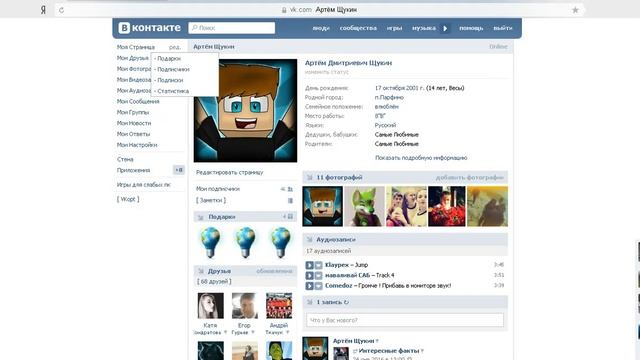Toggle the 'Аудиозаписи' section icon
The height and width of the screenshot is (360, 640).
[x=309, y=240]
